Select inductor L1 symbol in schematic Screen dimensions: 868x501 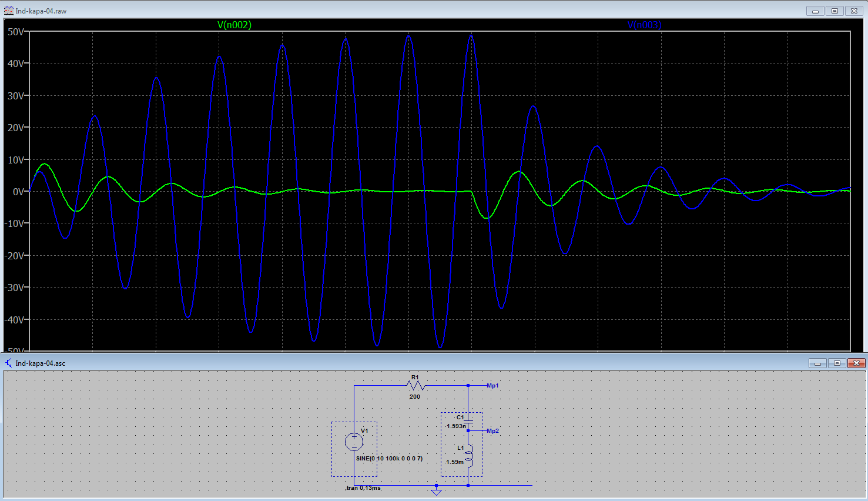tap(469, 456)
